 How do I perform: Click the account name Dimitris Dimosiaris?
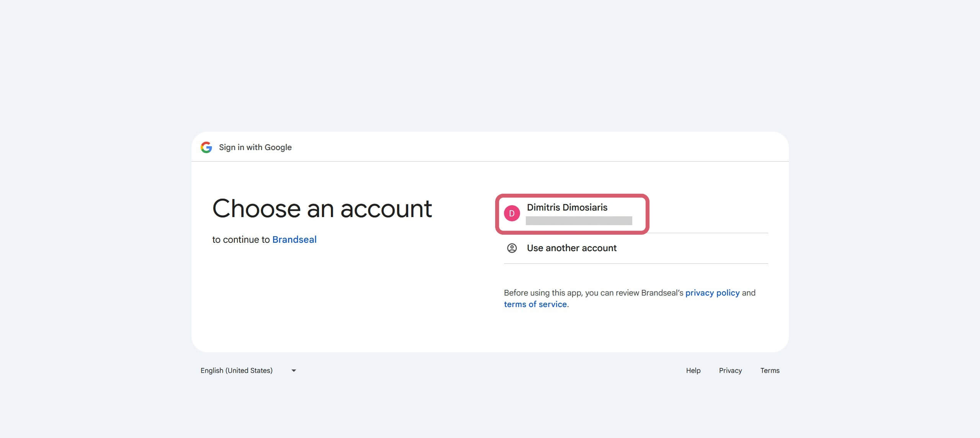tap(567, 207)
